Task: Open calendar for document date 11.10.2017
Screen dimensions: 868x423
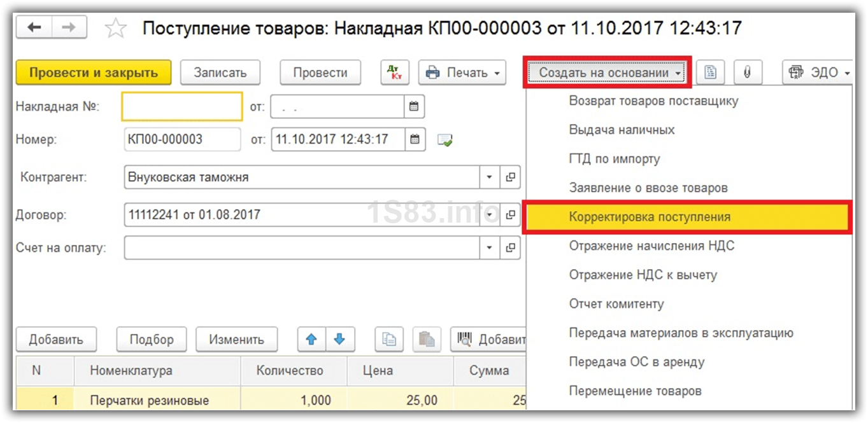Action: (x=415, y=139)
